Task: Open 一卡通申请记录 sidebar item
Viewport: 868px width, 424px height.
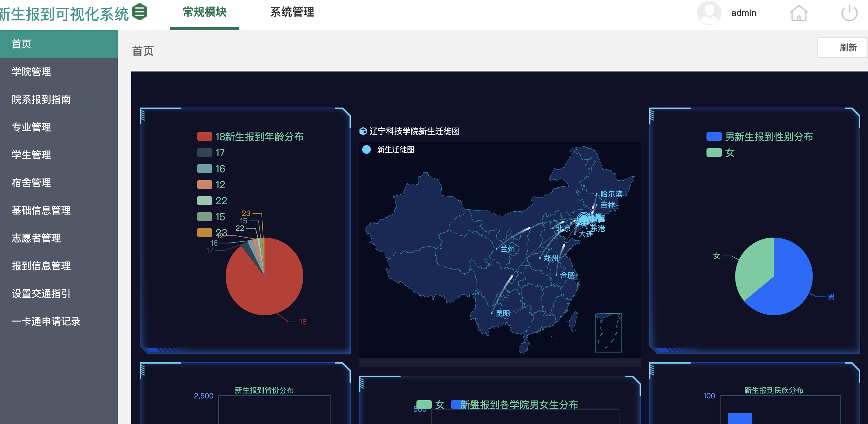Action: (46, 321)
